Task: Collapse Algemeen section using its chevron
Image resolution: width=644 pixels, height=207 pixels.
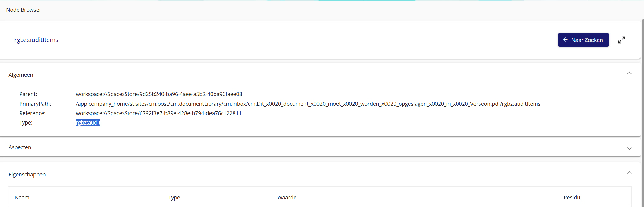Action: click(629, 73)
